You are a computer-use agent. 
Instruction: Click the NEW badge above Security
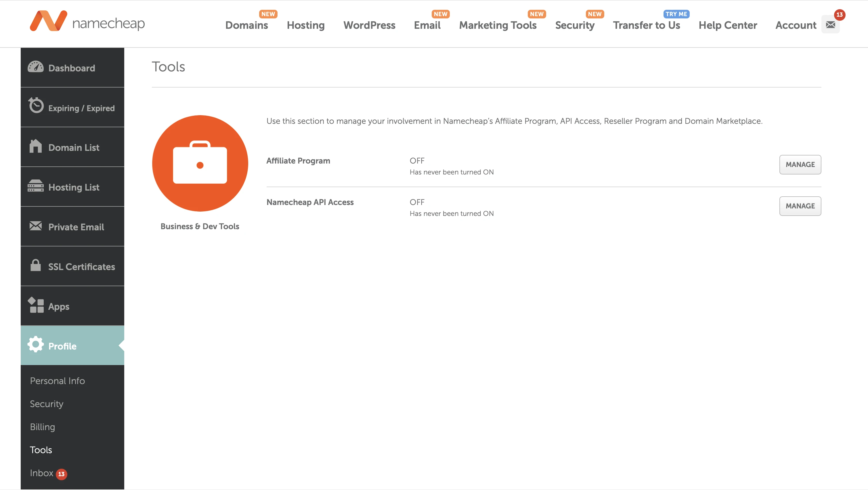coord(595,14)
